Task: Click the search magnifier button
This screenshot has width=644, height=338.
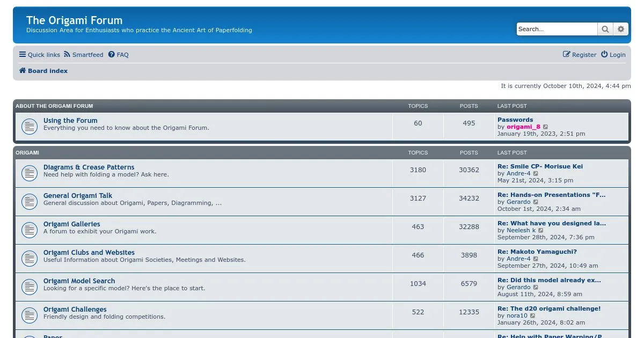Action: point(605,29)
